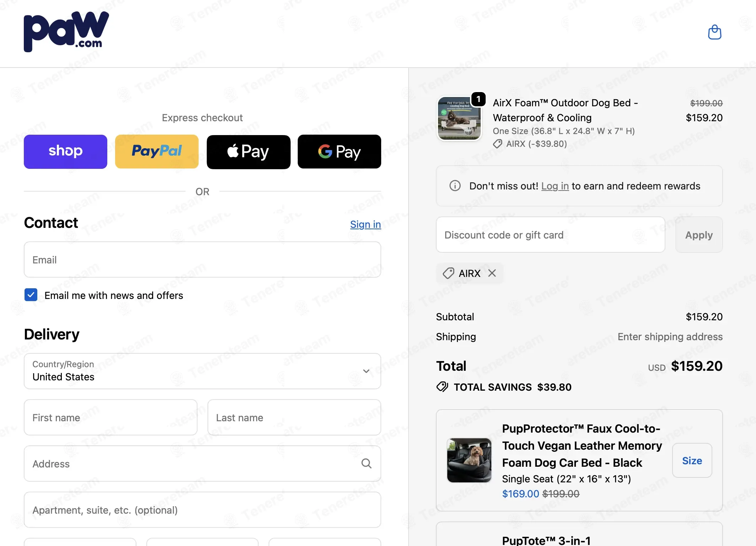Check out using Google Pay

click(339, 152)
